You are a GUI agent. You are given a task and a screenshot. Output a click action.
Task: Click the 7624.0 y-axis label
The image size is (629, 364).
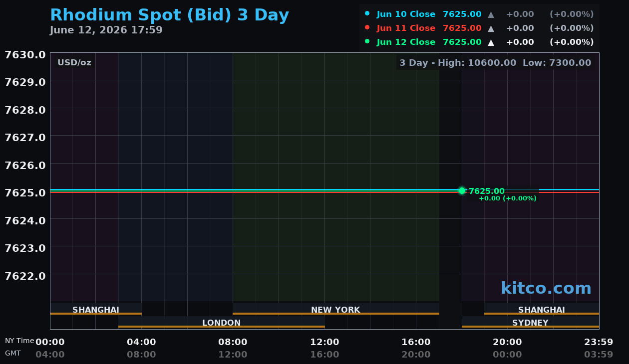coord(25,220)
